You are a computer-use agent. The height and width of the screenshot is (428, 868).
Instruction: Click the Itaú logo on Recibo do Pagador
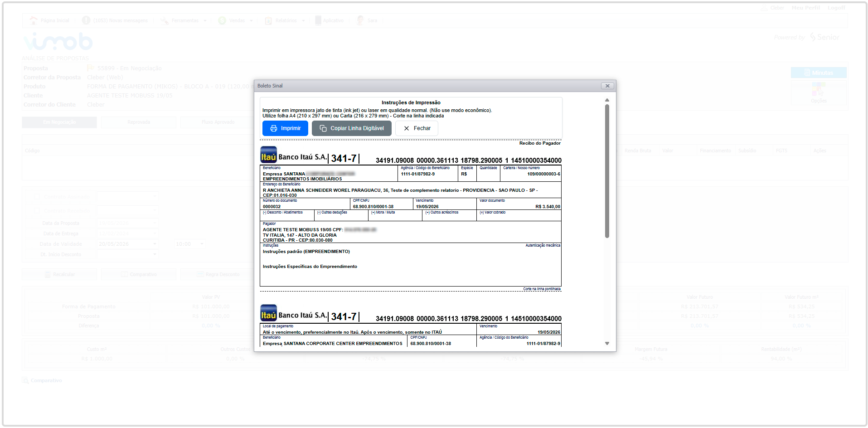point(268,155)
